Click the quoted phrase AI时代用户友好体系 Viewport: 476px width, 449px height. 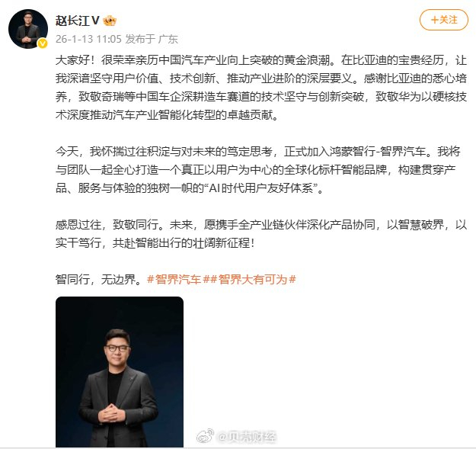tap(263, 188)
